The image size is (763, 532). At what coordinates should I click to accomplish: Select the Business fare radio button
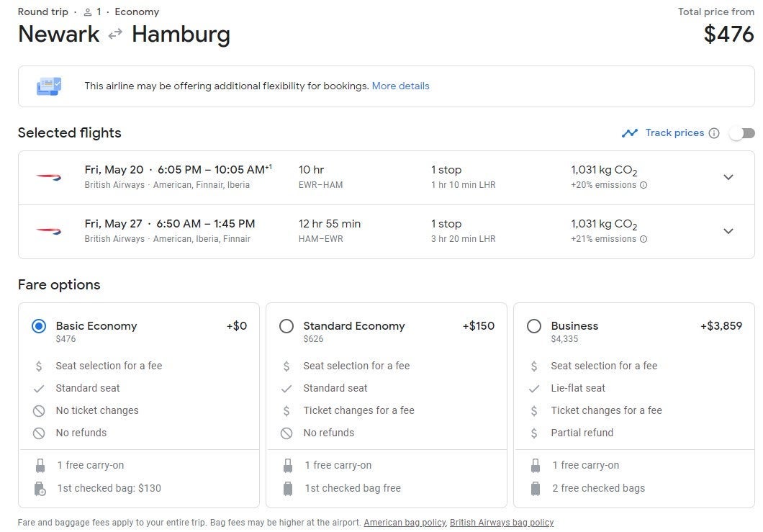[534, 326]
